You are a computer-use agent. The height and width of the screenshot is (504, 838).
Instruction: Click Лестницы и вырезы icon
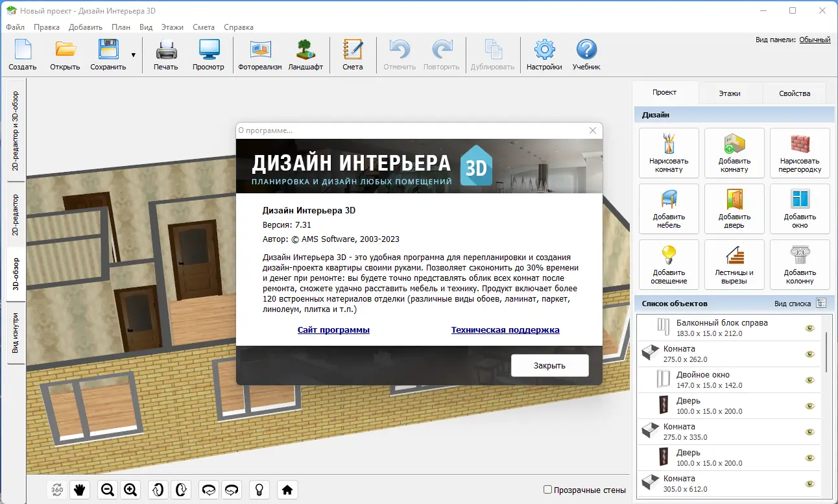coord(734,264)
